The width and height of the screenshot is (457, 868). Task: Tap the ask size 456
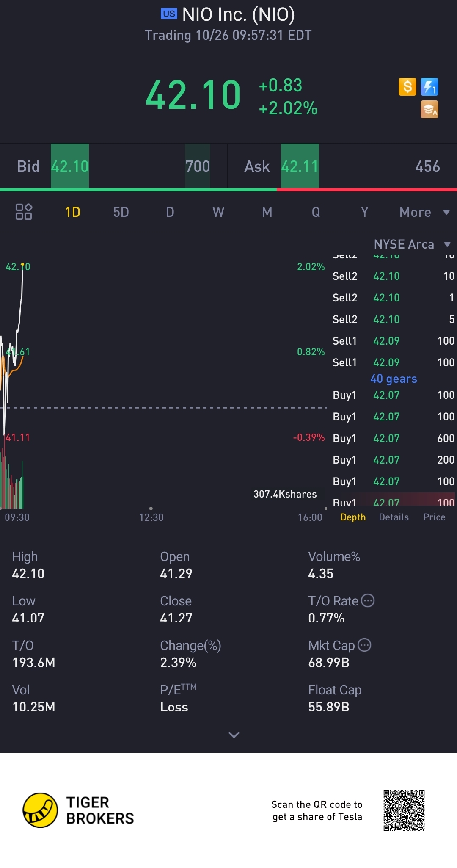[x=427, y=166]
